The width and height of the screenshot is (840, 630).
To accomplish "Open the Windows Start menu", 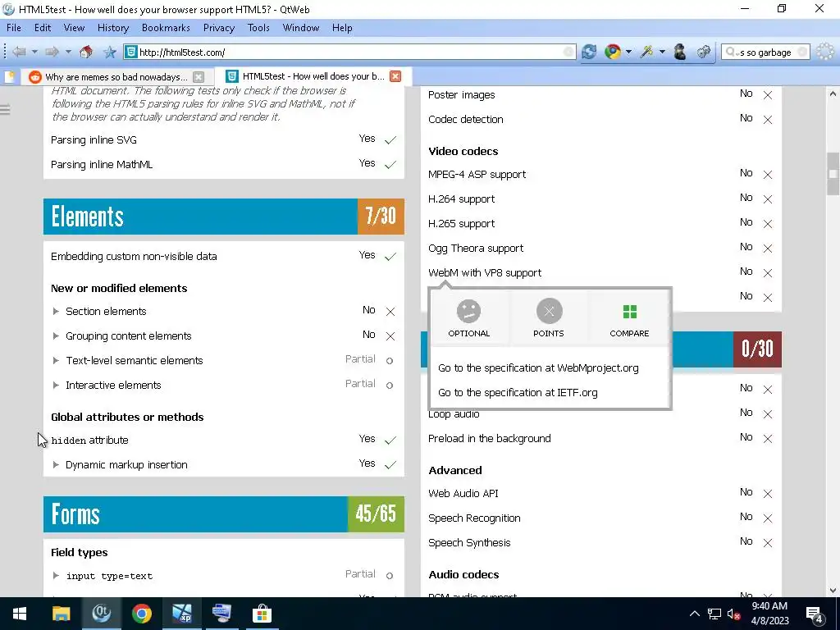I will point(20,614).
